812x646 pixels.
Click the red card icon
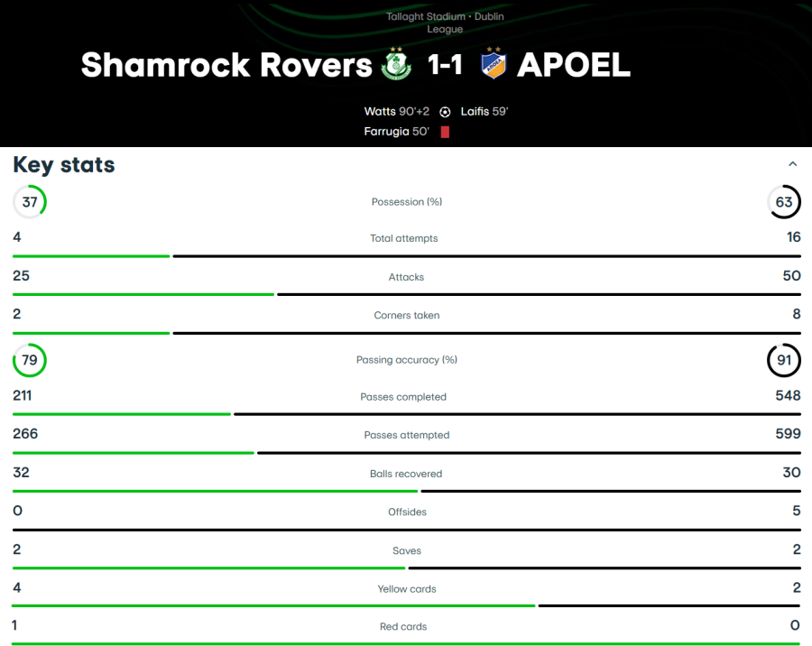445,132
